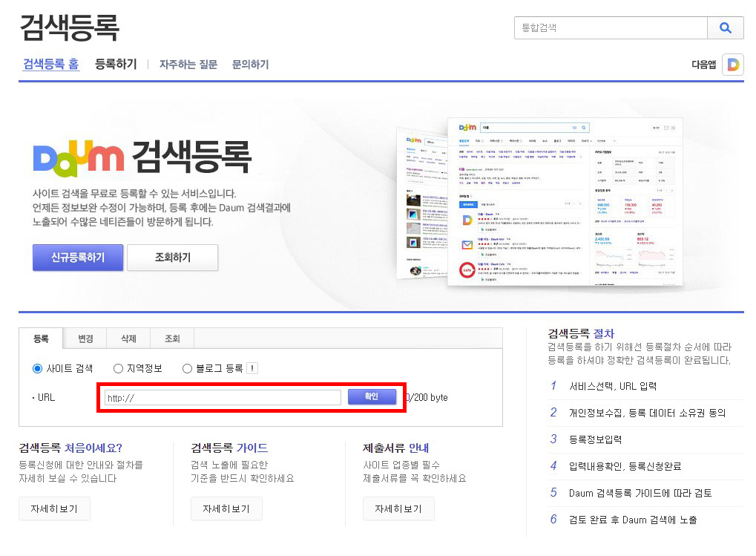This screenshot has height=556, width=756.
Task: Click 자세히보기 under 검색등록 처음이세요?
Action: coord(54,508)
